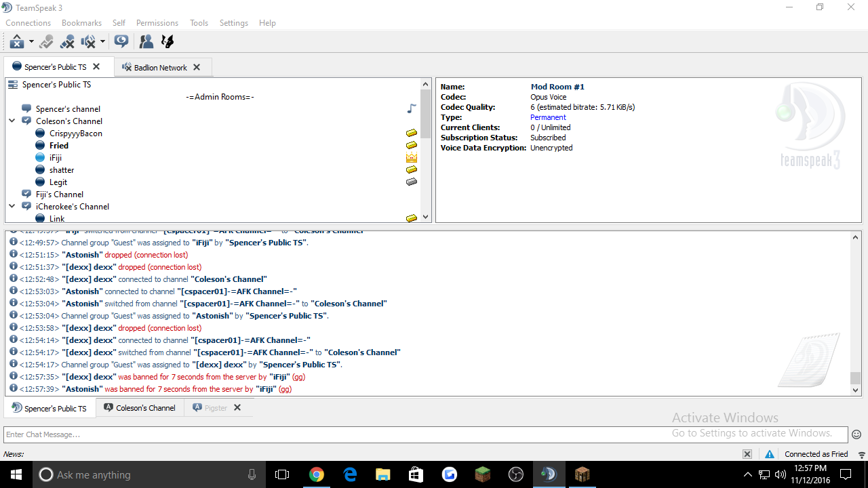The image size is (868, 488).
Task: Click the music note icon on Spencer's channel
Action: (412, 109)
